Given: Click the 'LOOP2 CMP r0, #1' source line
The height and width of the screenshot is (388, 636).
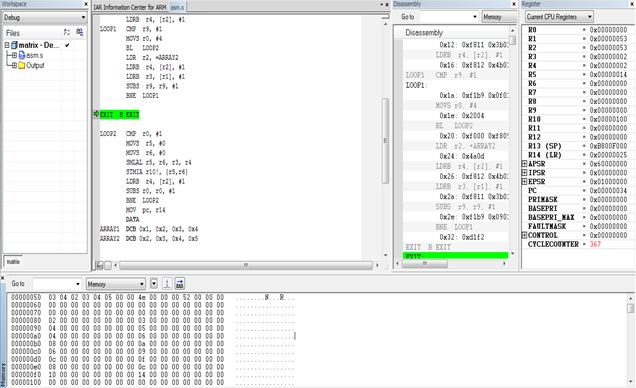Looking at the screenshot, I should 131,134.
